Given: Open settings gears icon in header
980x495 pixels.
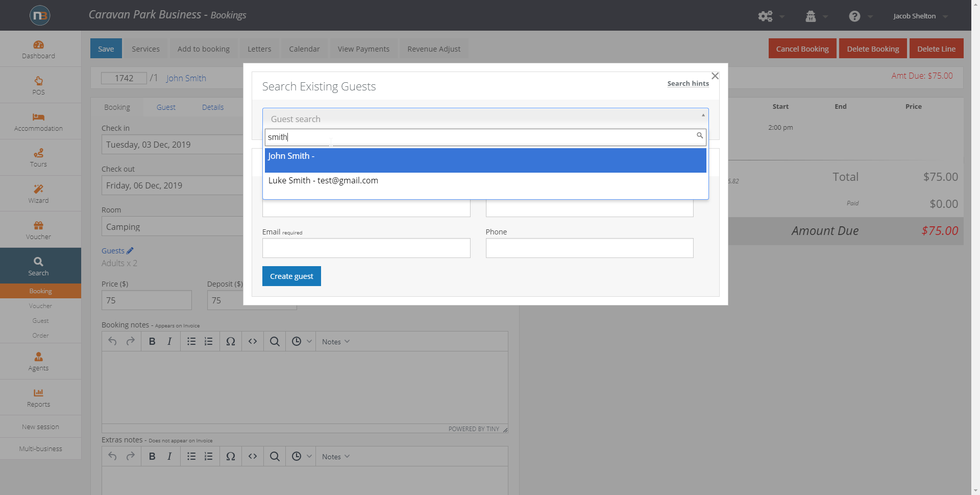Looking at the screenshot, I should (765, 16).
